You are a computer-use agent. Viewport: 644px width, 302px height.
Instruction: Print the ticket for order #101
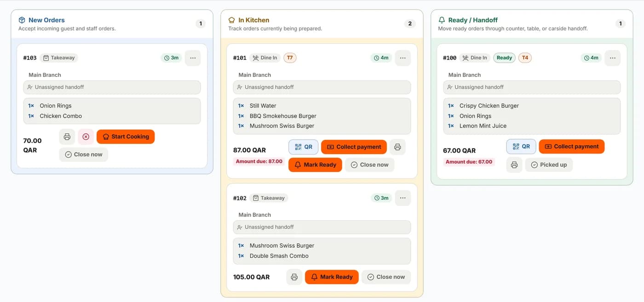[x=397, y=147]
